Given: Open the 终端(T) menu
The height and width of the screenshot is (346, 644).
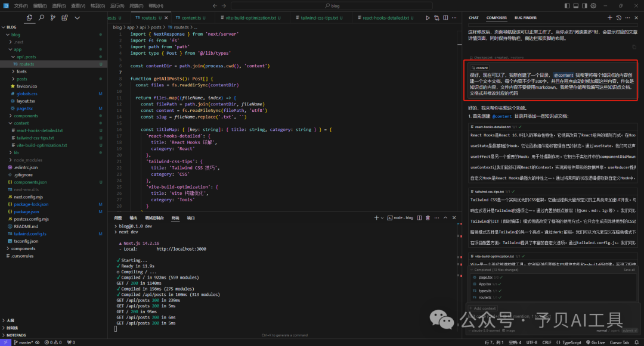Looking at the screenshot, I should pos(137,6).
